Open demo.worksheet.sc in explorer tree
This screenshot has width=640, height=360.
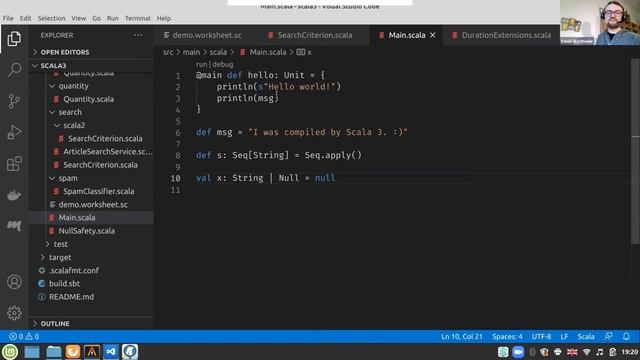(x=92, y=204)
